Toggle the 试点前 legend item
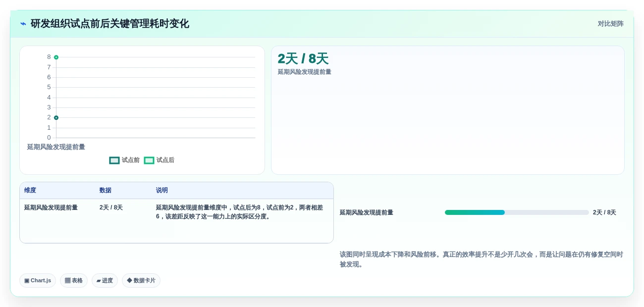 pyautogui.click(x=124, y=160)
